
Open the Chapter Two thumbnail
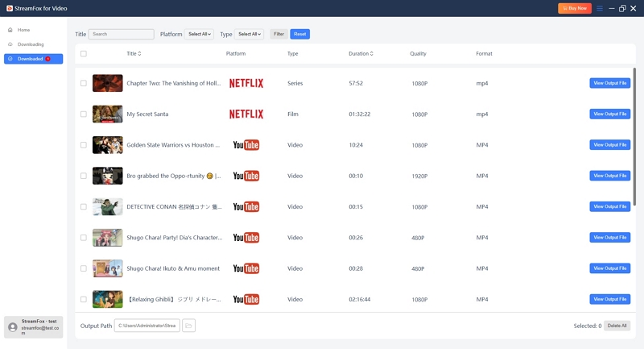click(108, 83)
